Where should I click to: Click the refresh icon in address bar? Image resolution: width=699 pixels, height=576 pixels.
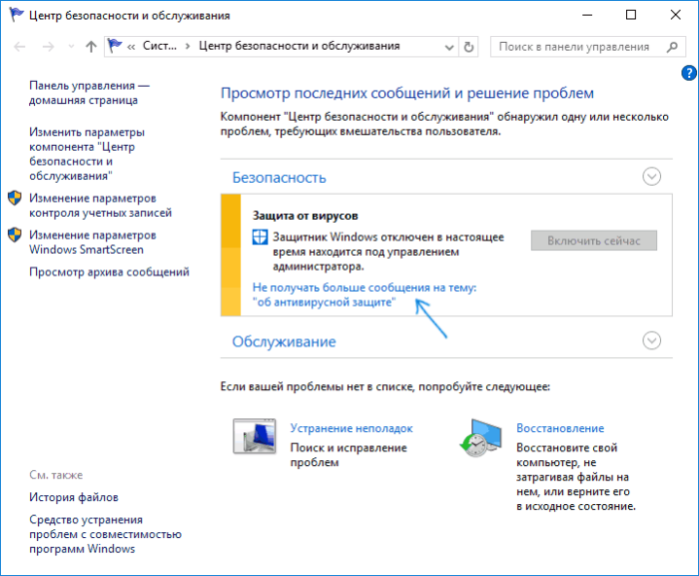pos(469,47)
